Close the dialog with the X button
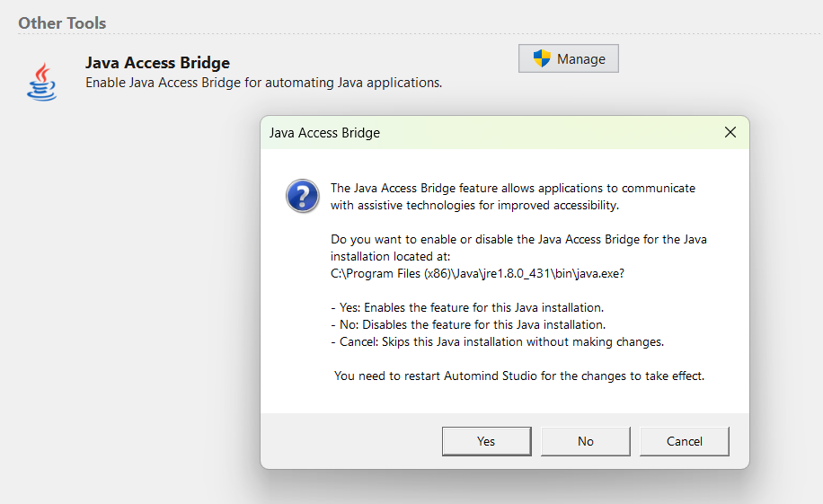 click(x=730, y=132)
